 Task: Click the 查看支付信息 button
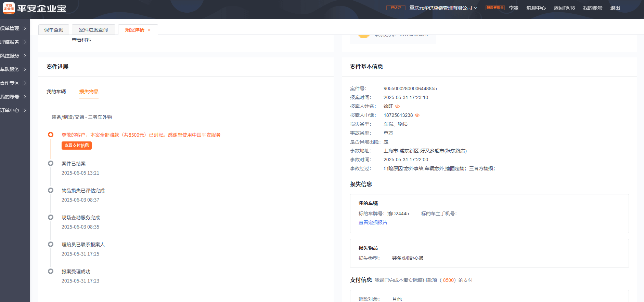(x=77, y=146)
